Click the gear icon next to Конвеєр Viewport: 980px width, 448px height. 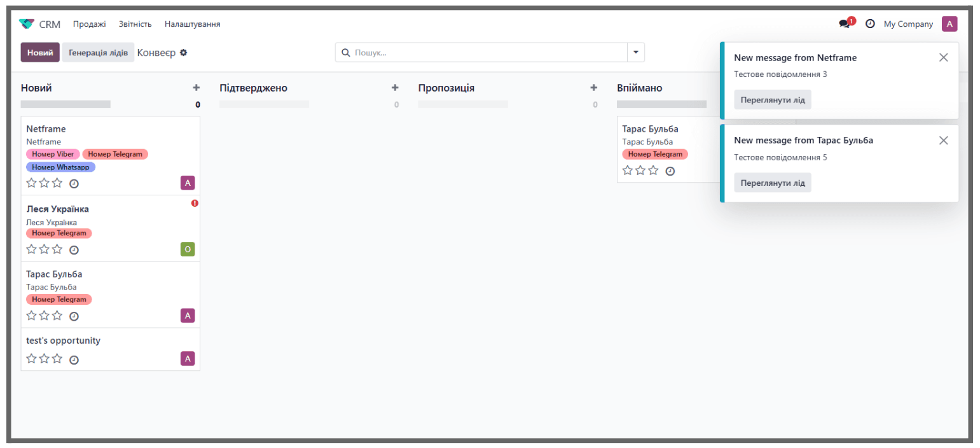[x=183, y=52]
